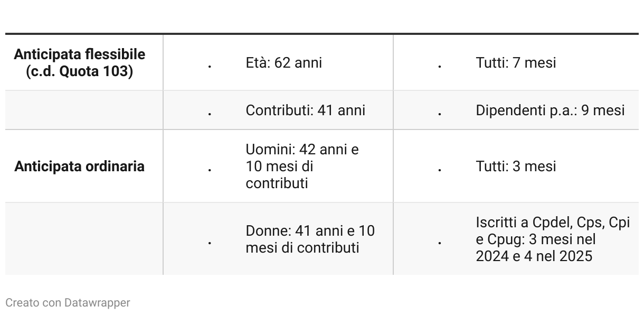The image size is (644, 315).
Task: Click the empty cell left of 'Contributi: 41 anni'
Action: [x=83, y=110]
